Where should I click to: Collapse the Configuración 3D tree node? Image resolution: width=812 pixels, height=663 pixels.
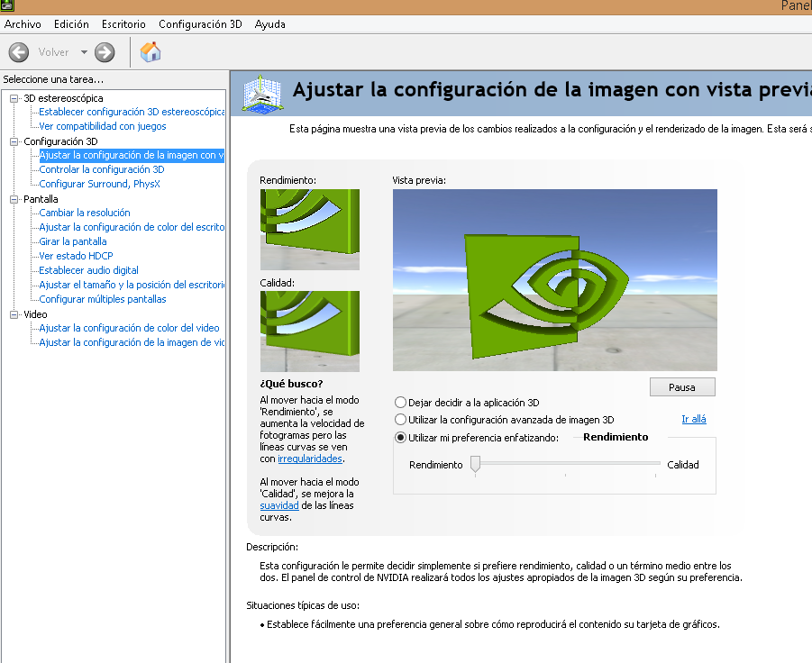[x=14, y=141]
